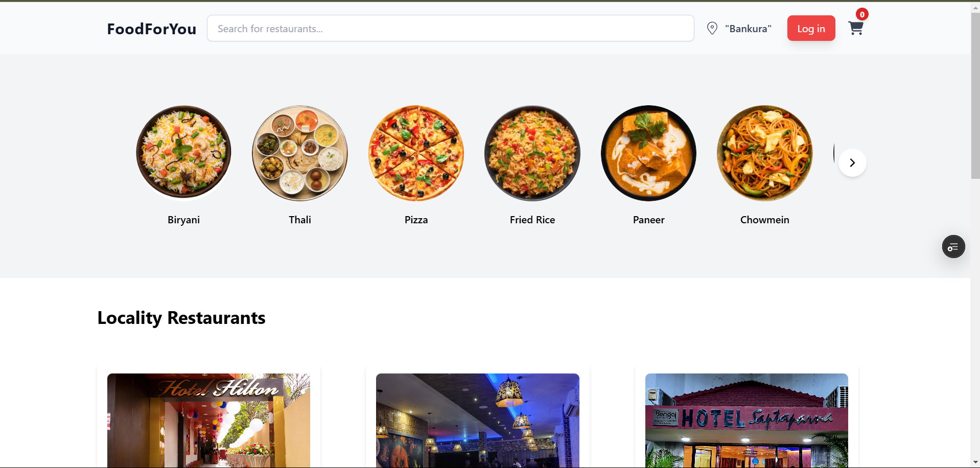
Task: Open the floating filter options button
Action: [x=953, y=247]
